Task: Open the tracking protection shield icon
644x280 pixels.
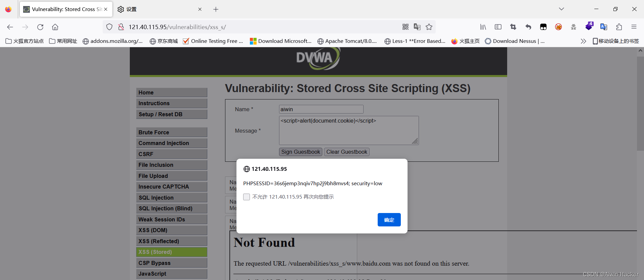Action: click(x=109, y=27)
